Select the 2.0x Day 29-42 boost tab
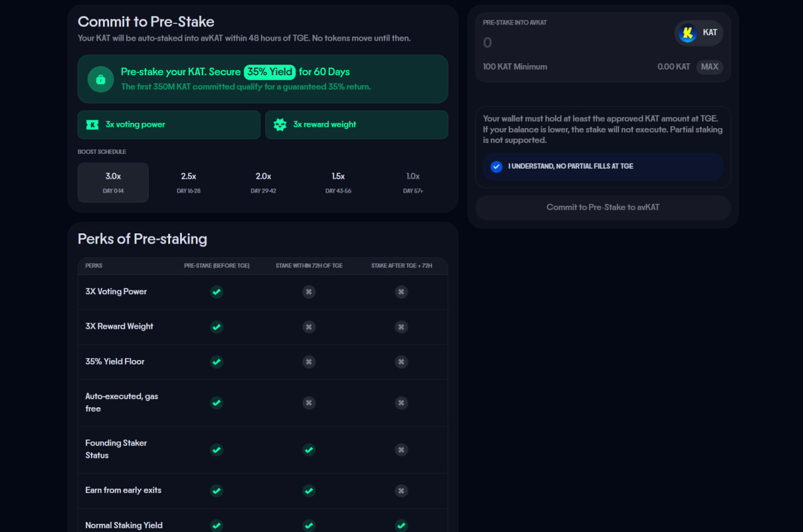Screen dimensions: 803x532 coord(263,183)
